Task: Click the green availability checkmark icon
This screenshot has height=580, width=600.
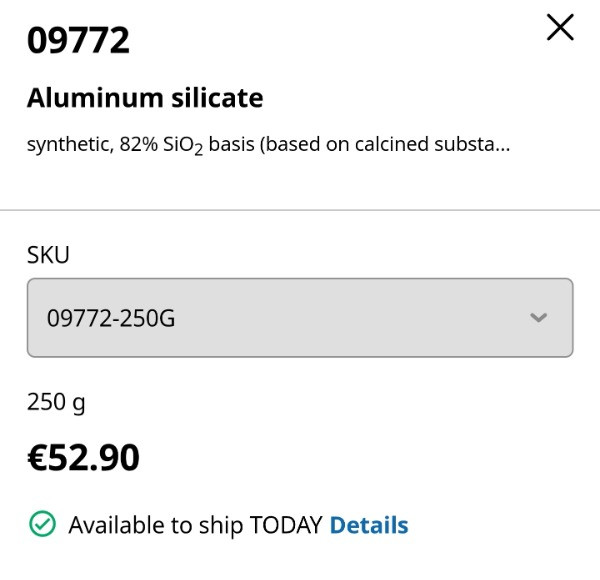Action: click(x=42, y=525)
